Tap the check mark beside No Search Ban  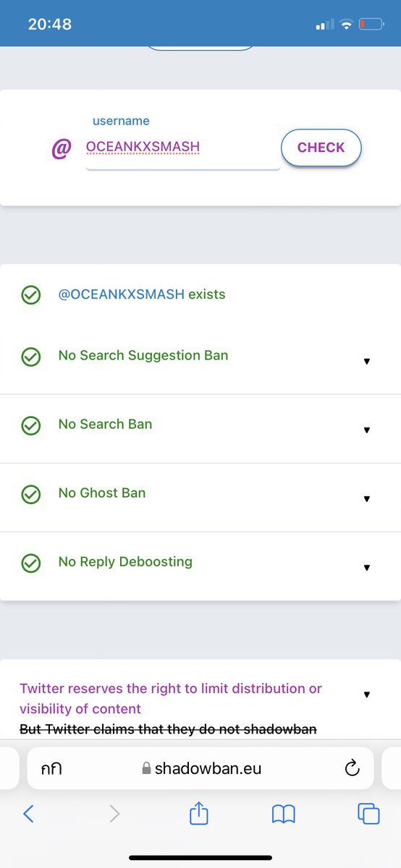[x=31, y=426]
